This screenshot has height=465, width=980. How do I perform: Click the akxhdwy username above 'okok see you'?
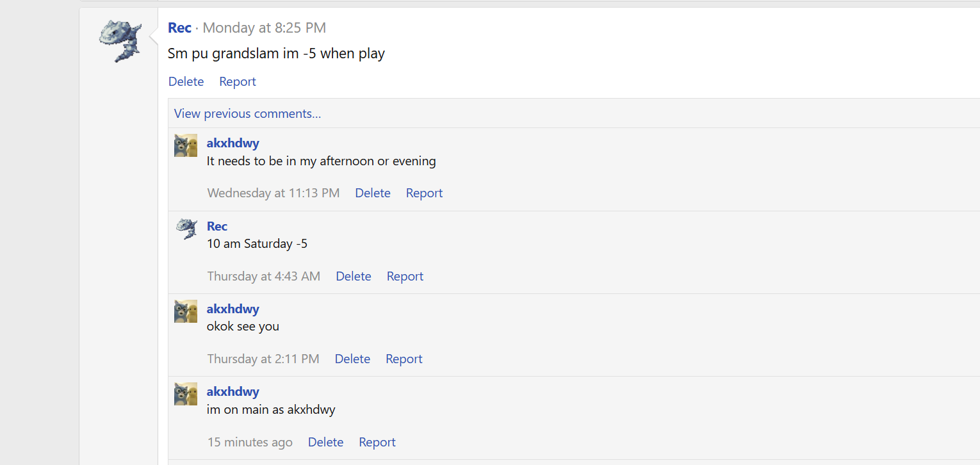pos(233,309)
